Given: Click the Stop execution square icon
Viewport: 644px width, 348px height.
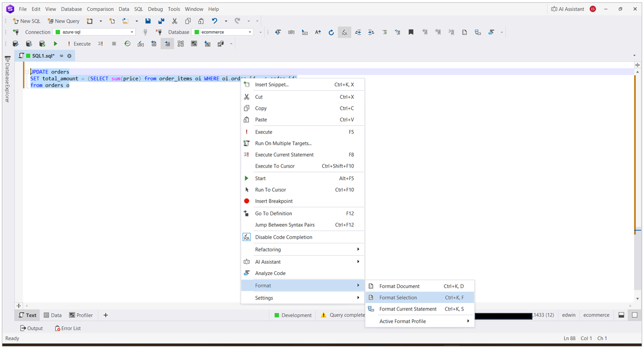Looking at the screenshot, I should click(x=114, y=44).
